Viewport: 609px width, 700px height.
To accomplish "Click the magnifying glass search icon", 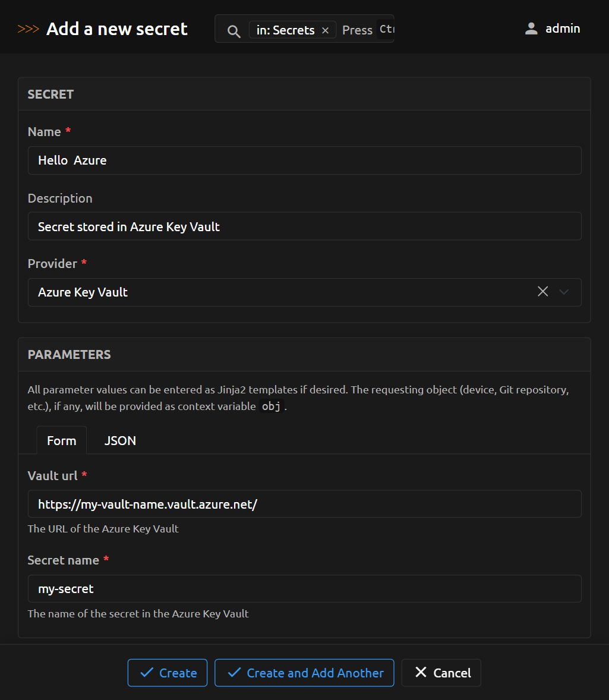I will point(234,31).
